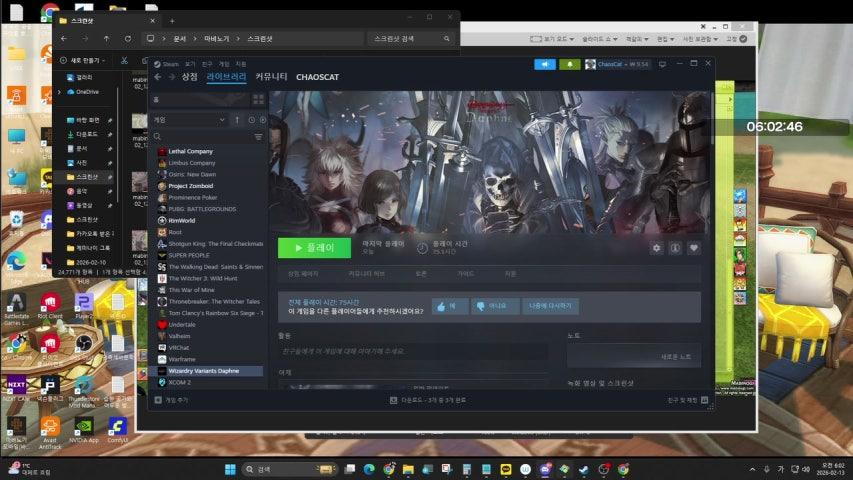The width and height of the screenshot is (853, 480).
Task: Open the 커뮤니티 community tab
Action: 271,77
